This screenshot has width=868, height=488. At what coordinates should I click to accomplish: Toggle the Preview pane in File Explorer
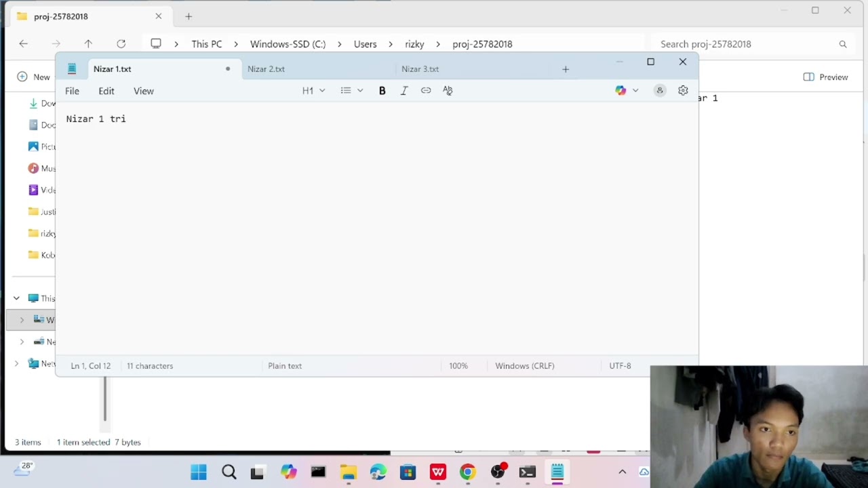click(825, 77)
